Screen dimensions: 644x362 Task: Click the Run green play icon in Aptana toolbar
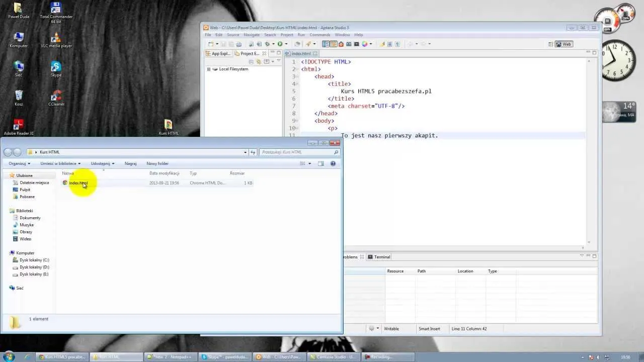pyautogui.click(x=280, y=44)
